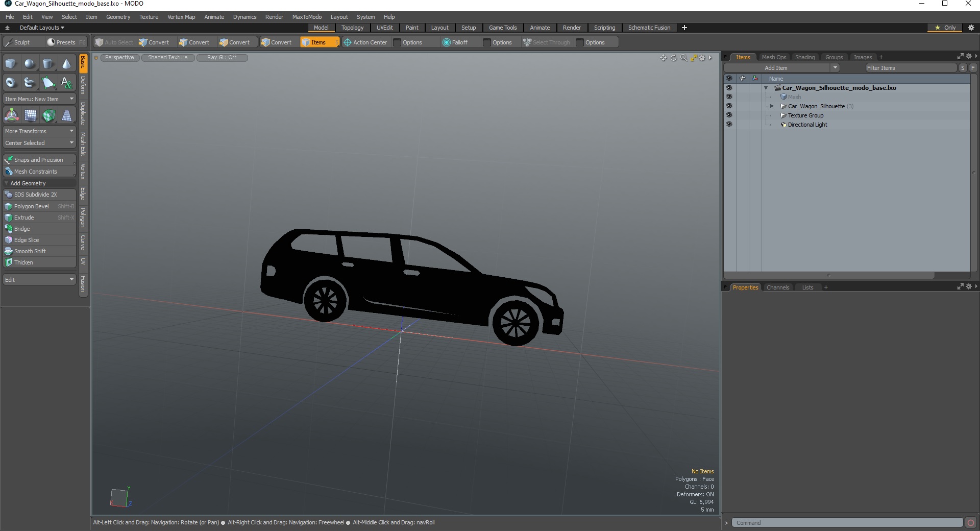Viewport: 980px width, 531px height.
Task: Toggle visibility of Texture Group
Action: 729,115
